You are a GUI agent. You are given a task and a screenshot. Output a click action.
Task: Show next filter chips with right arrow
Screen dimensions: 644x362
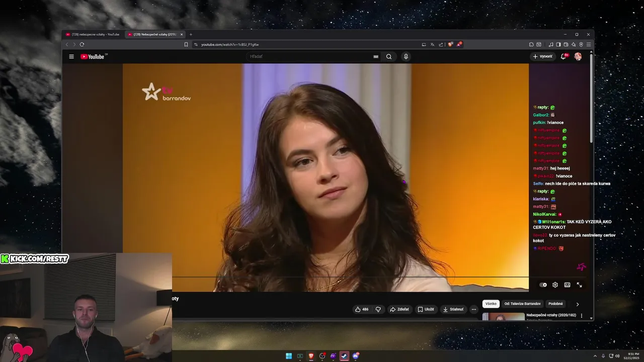578,304
